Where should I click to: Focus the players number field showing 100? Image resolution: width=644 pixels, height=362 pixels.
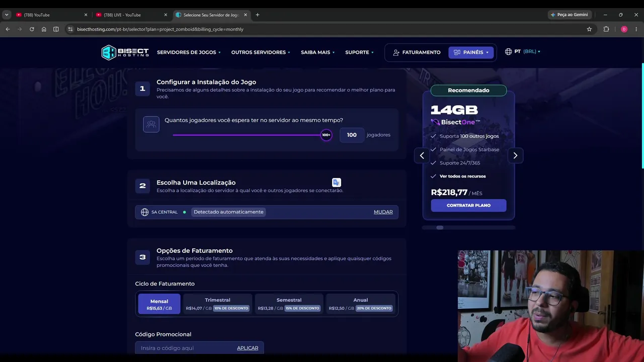352,135
